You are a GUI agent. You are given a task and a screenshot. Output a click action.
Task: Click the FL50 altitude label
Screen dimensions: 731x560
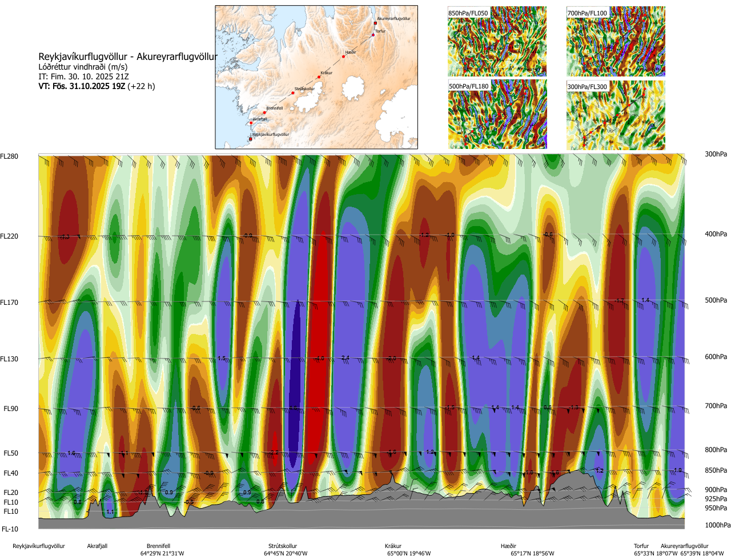click(x=11, y=453)
